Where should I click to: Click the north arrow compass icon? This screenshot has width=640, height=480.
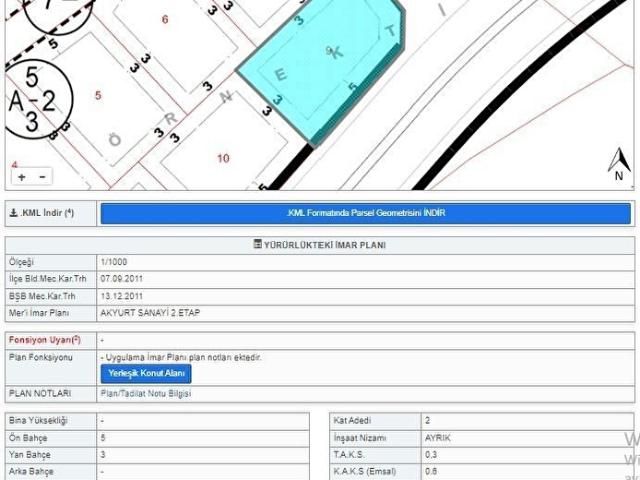(x=619, y=166)
